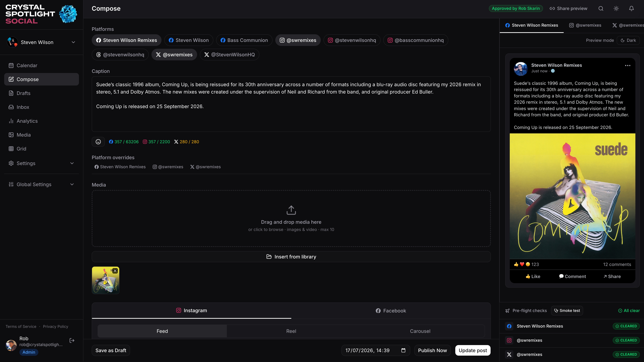Click Publish Now button

[432, 350]
